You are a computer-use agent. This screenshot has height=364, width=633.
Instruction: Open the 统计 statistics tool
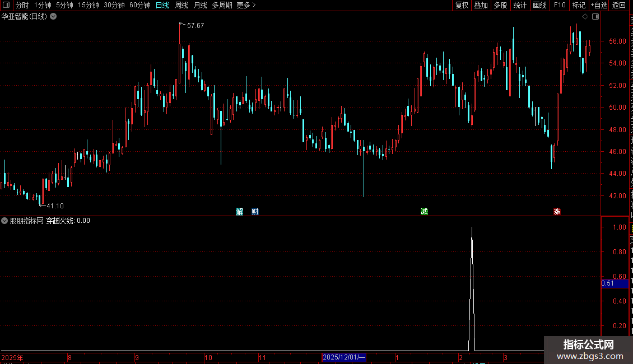pos(519,5)
